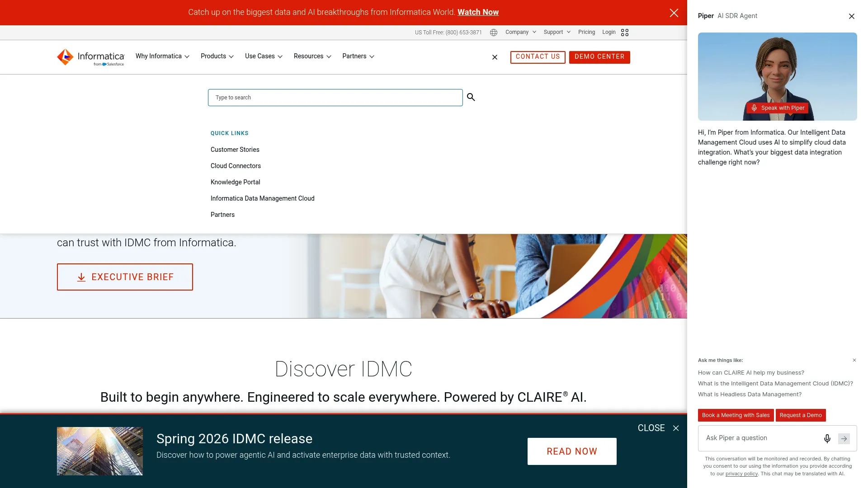Image resolution: width=868 pixels, height=488 pixels.
Task: Open the Resources menu
Action: tap(312, 56)
